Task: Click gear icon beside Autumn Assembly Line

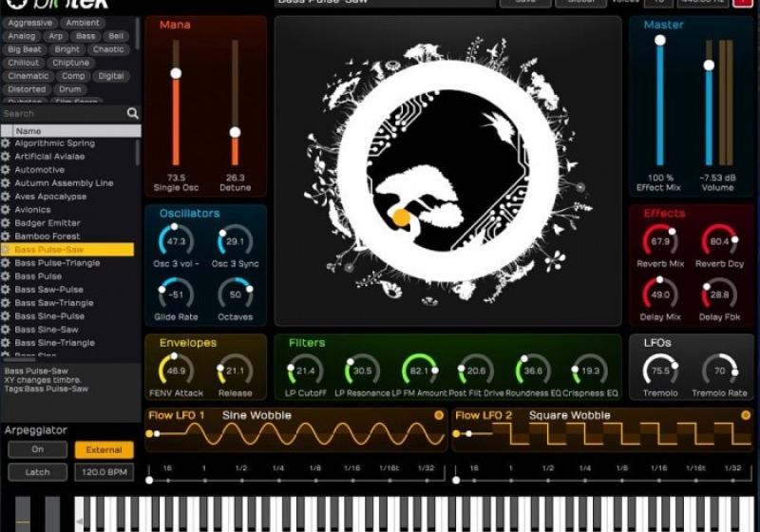Action: [x=6, y=183]
